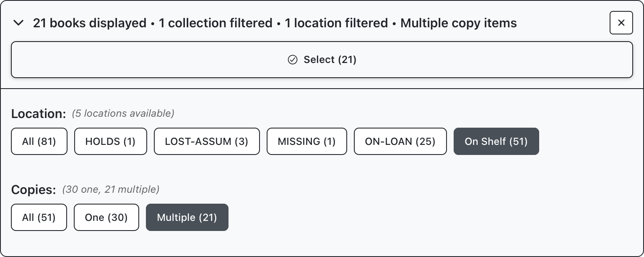Filter location by LOST-ASSUM (3)

coord(206,142)
